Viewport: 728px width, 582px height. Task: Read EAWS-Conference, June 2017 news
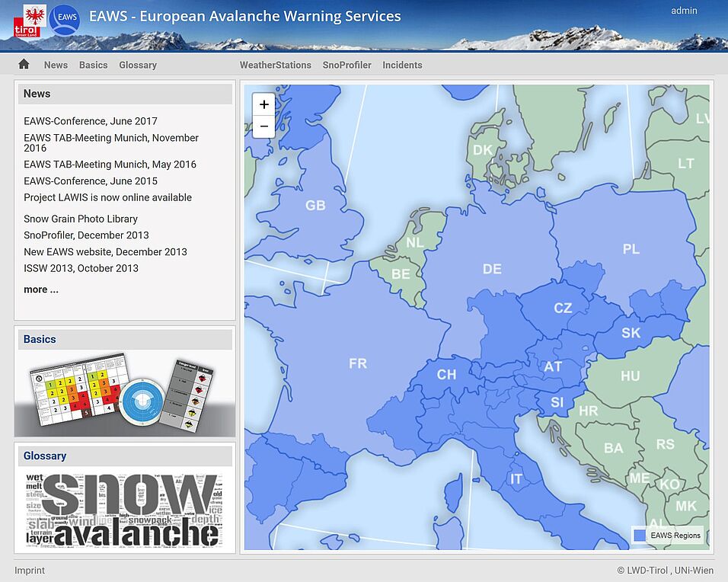91,121
